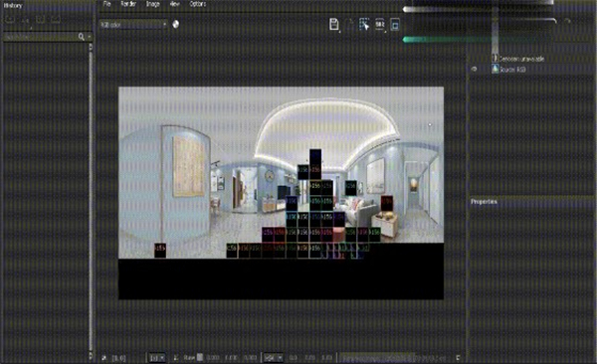Open the Options menu

click(198, 4)
